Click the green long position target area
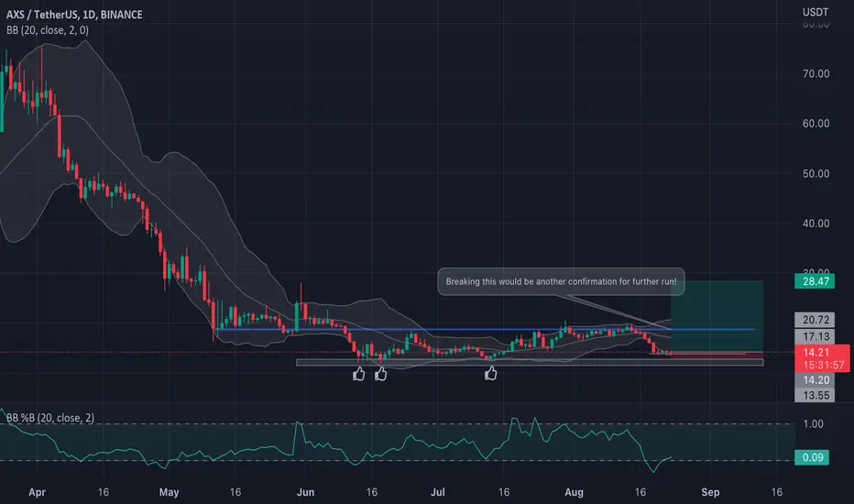Viewport: 854px width, 504px height. 717,316
